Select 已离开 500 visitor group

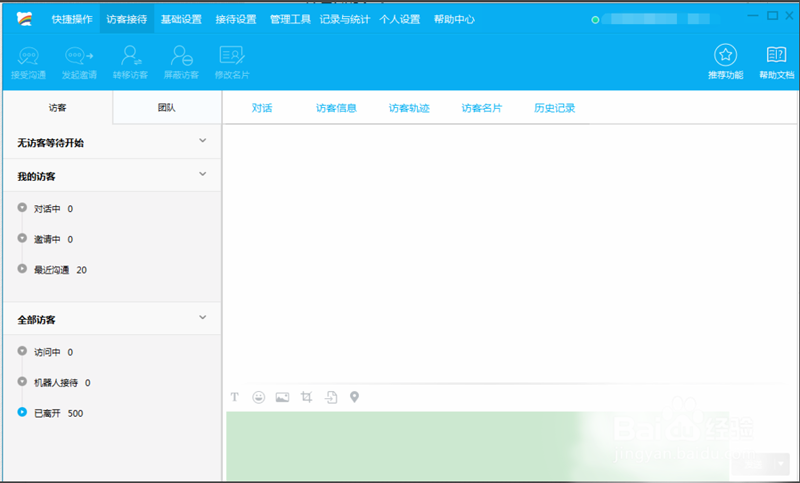tap(58, 413)
